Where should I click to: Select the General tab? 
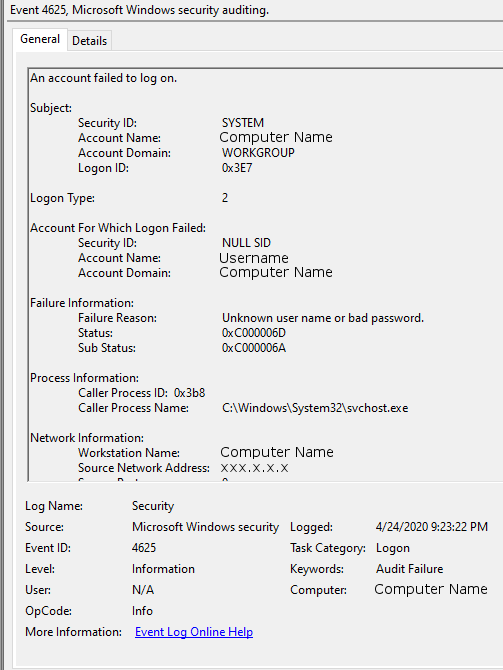point(40,39)
